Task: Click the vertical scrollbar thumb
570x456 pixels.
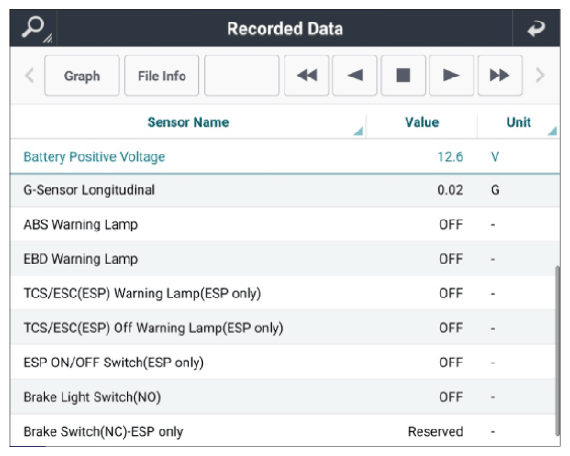Action: [x=558, y=351]
